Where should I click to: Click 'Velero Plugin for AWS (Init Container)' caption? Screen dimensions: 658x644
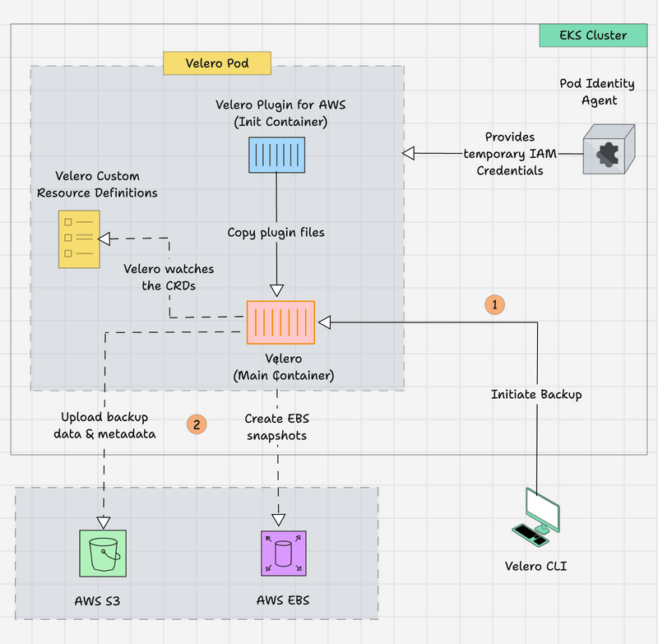click(280, 114)
